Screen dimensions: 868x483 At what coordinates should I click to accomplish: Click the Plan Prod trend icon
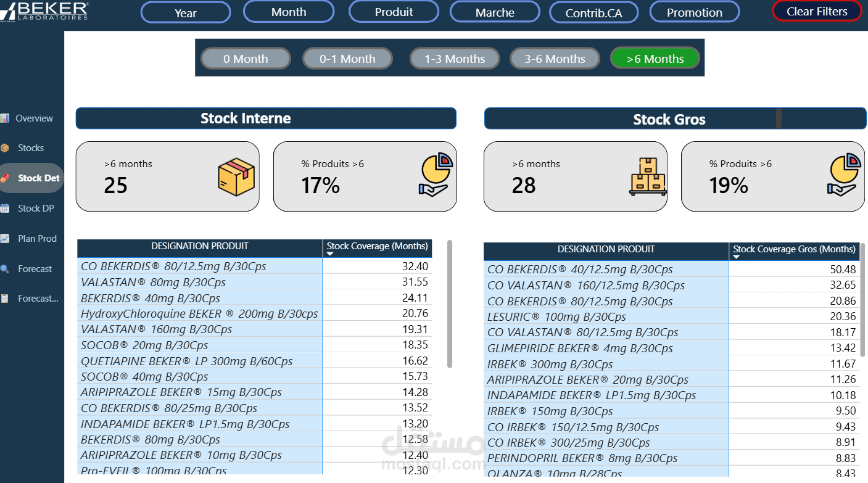4,239
